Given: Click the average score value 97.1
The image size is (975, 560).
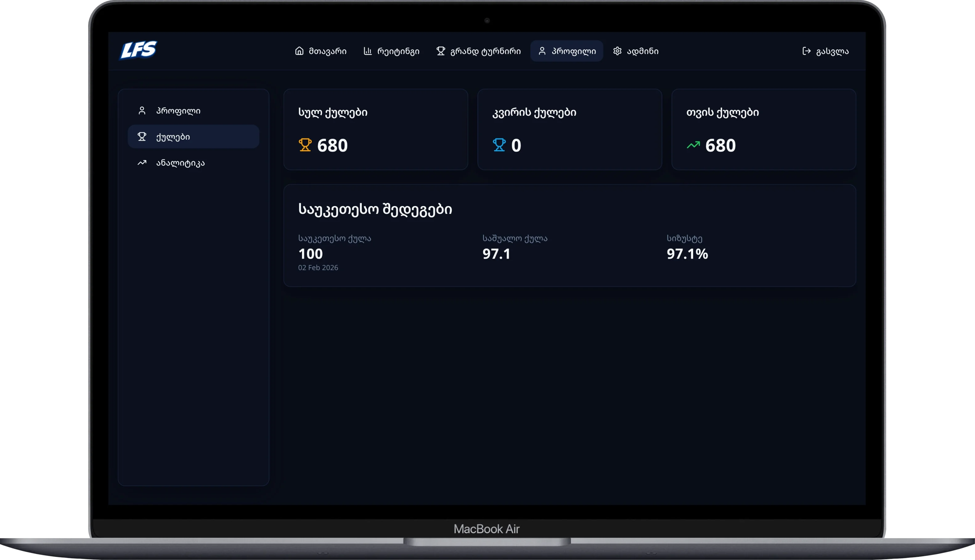Looking at the screenshot, I should [496, 254].
